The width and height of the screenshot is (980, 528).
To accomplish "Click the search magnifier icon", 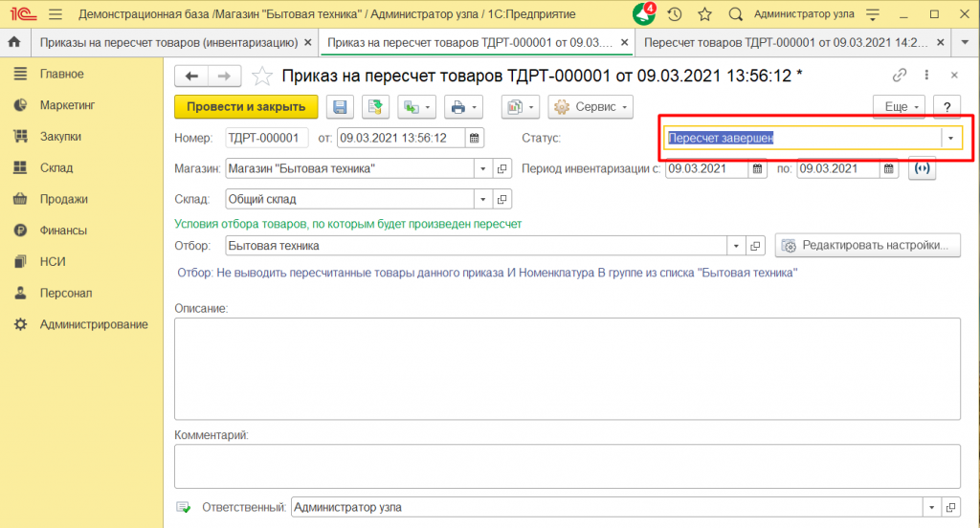I will coord(736,13).
